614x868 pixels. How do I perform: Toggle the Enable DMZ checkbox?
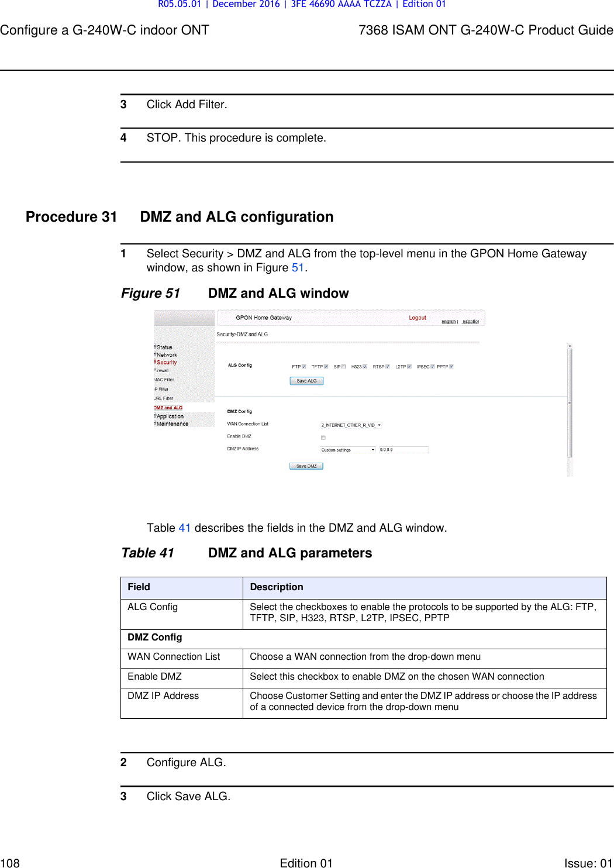click(x=322, y=436)
